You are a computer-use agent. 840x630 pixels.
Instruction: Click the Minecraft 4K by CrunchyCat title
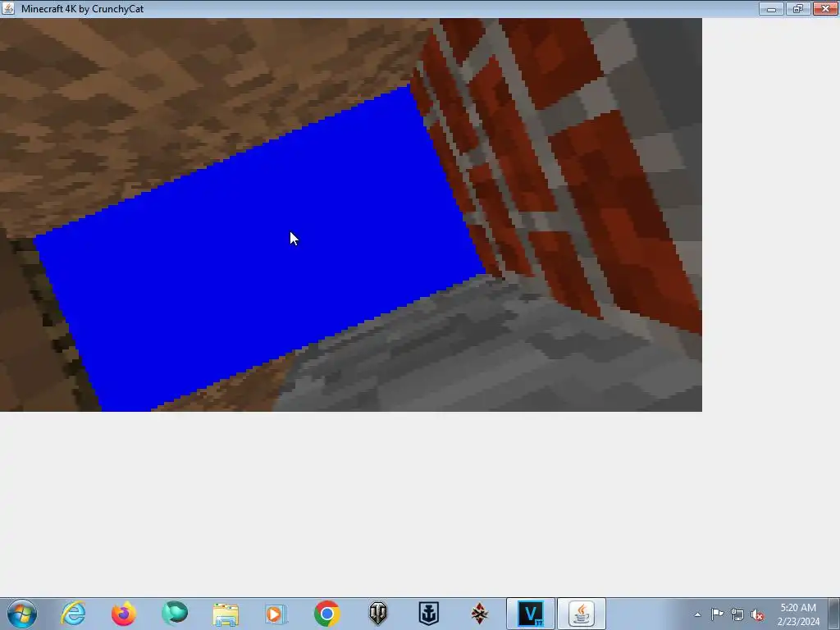coord(83,8)
